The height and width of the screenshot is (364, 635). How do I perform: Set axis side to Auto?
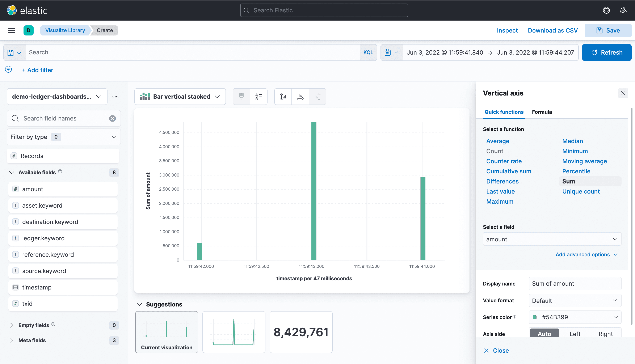click(544, 334)
